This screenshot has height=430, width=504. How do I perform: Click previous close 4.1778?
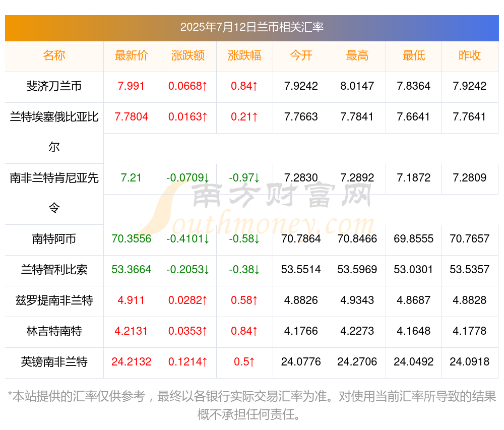click(470, 331)
